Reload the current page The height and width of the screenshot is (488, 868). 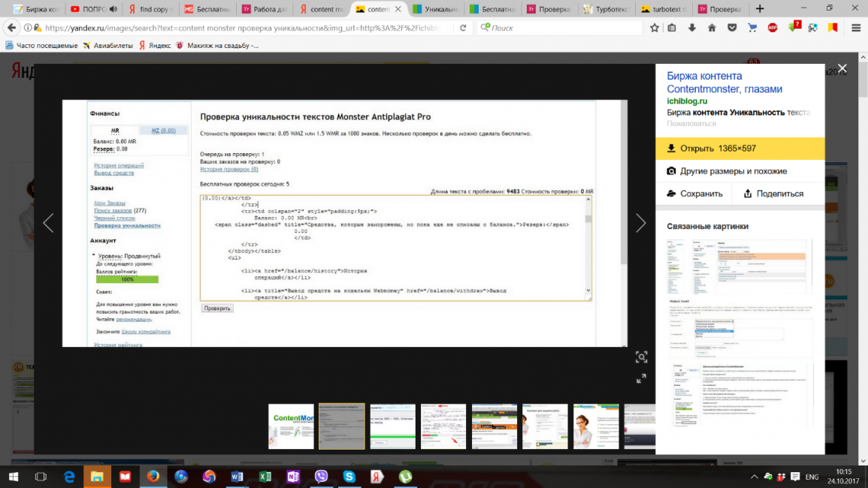(463, 28)
